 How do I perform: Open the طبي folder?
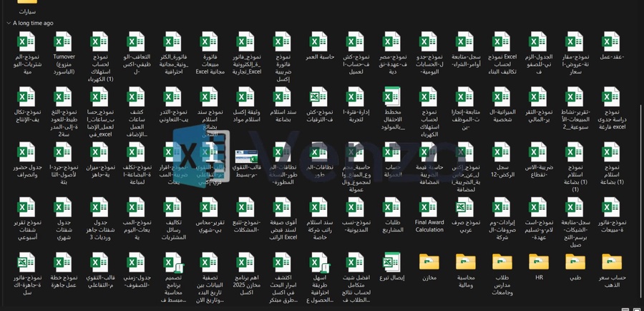575,263
